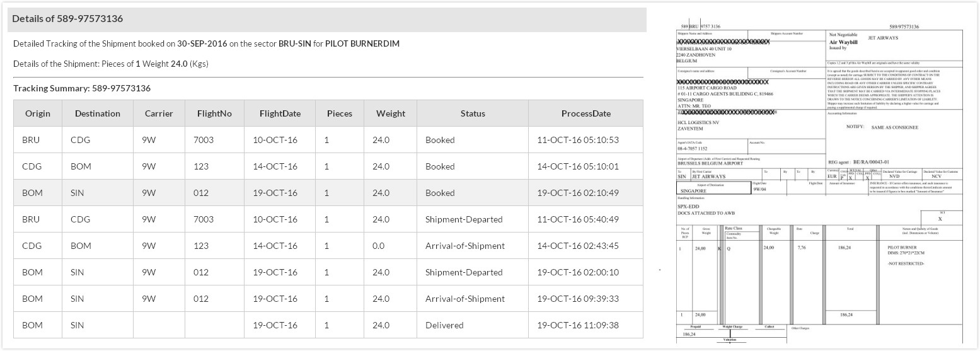This screenshot has width=980, height=351.
Task: Click the ProcessDate column header
Action: [x=586, y=113]
